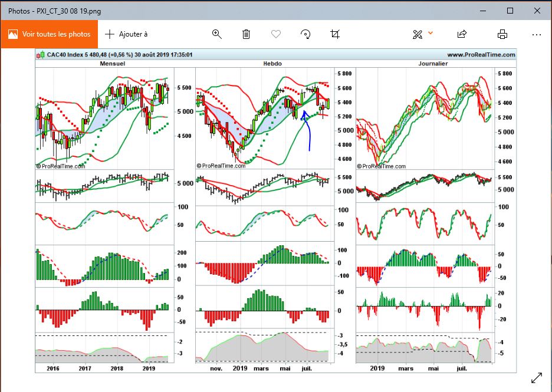The width and height of the screenshot is (552, 392).
Task: Toggle the heart favorite icon
Action: (x=275, y=34)
